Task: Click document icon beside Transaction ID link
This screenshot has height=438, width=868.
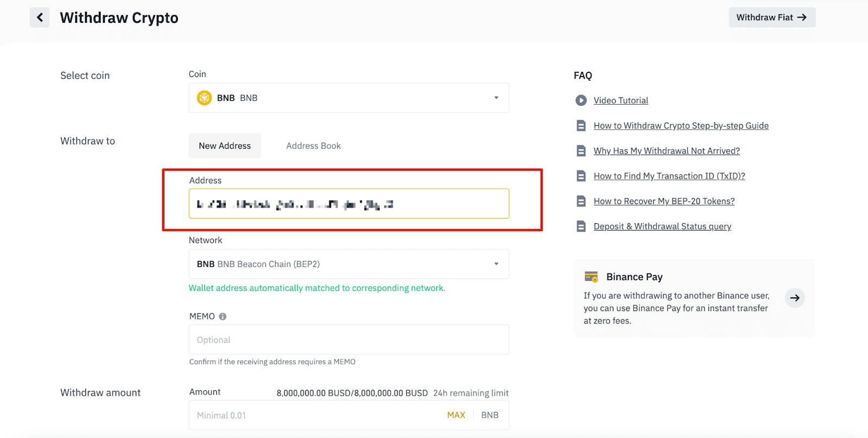Action: pos(581,176)
